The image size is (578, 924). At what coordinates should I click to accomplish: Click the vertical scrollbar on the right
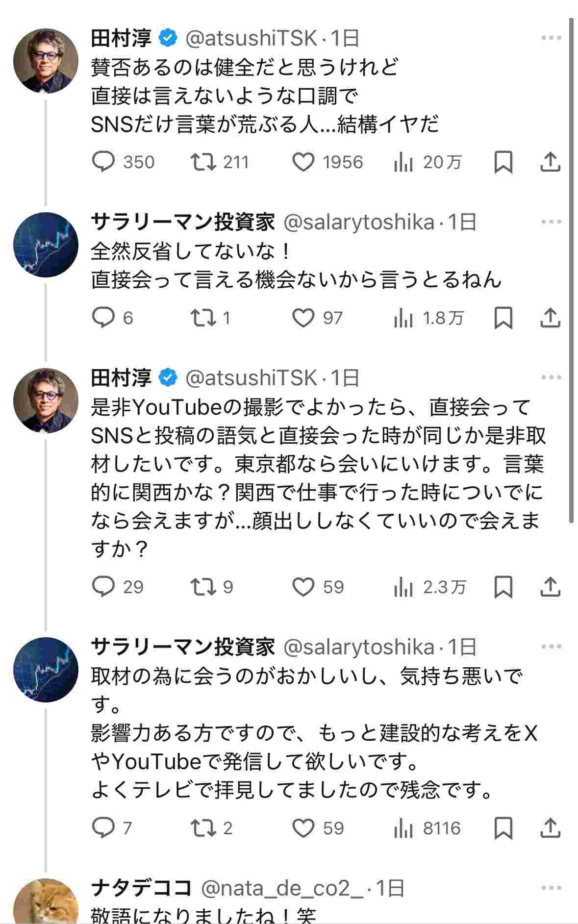coord(571,270)
